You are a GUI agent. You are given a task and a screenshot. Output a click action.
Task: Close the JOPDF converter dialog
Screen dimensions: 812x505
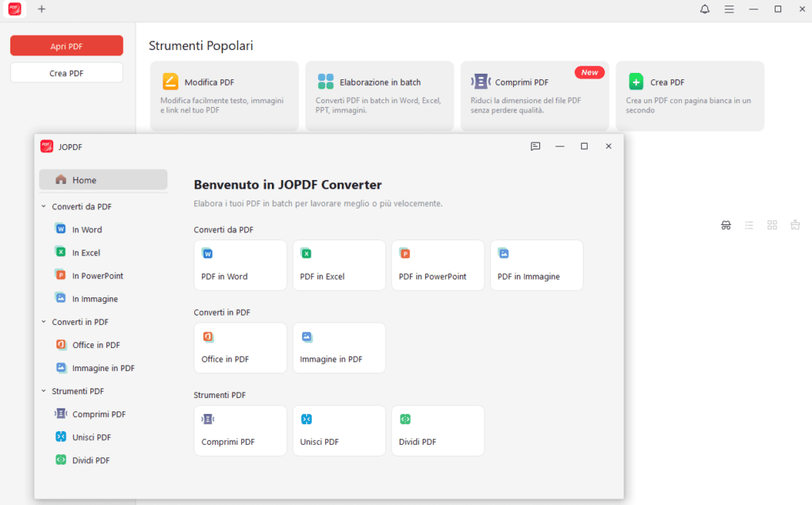click(608, 147)
